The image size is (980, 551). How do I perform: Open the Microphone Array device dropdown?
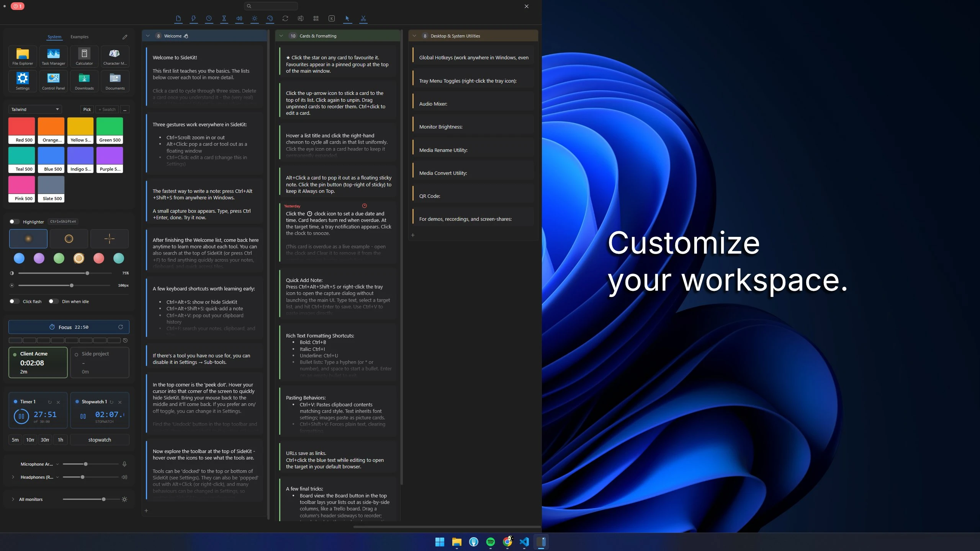tap(57, 464)
